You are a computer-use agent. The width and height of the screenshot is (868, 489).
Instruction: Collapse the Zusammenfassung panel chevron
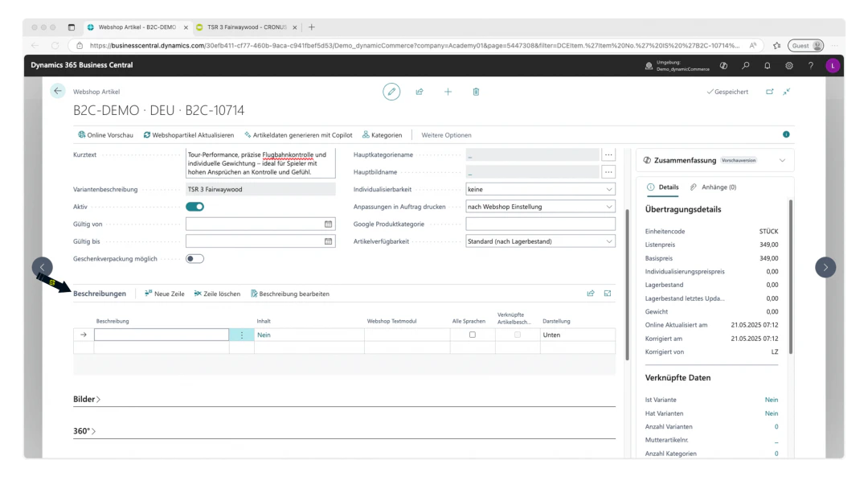(x=782, y=160)
